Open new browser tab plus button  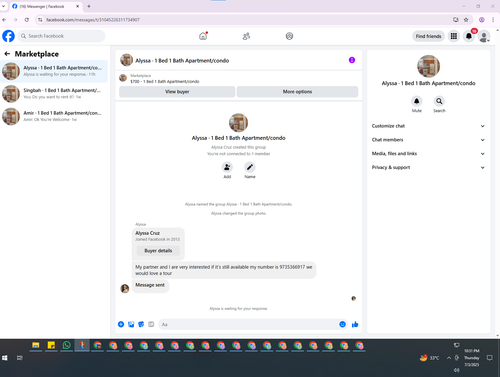[89, 6]
